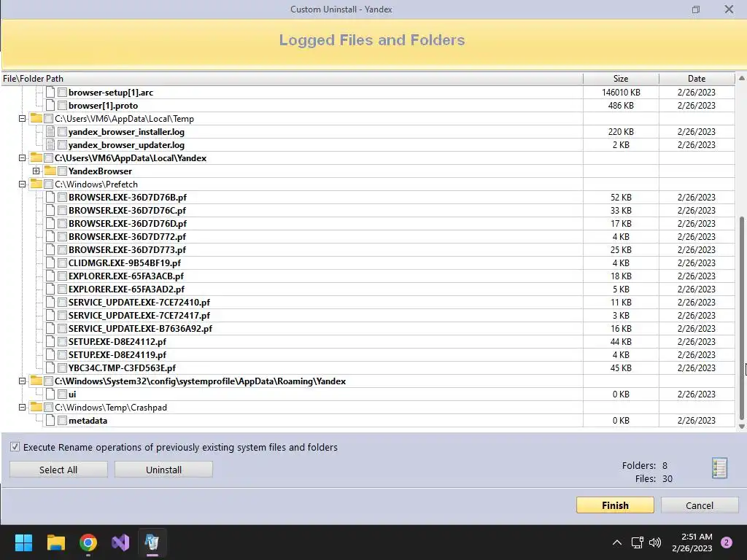The height and width of the screenshot is (560, 747).
Task: Expand the YandexBrowser folder node
Action: [36, 171]
